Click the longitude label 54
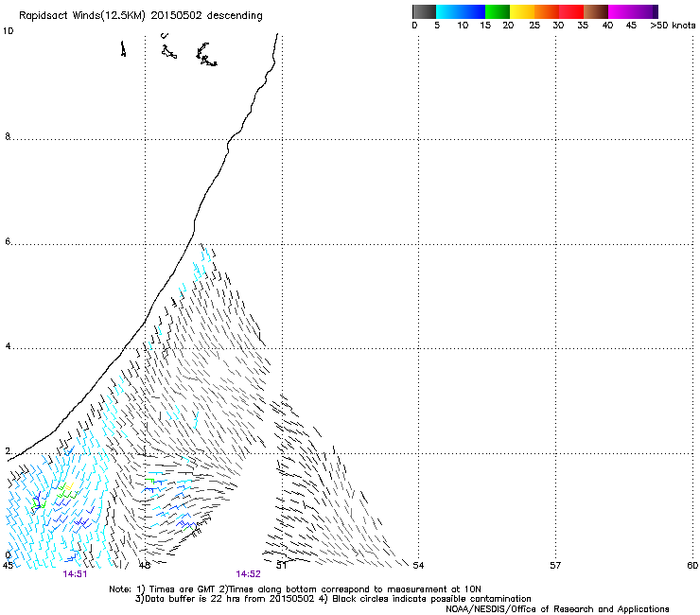This screenshot has width=700, height=615. coord(418,566)
